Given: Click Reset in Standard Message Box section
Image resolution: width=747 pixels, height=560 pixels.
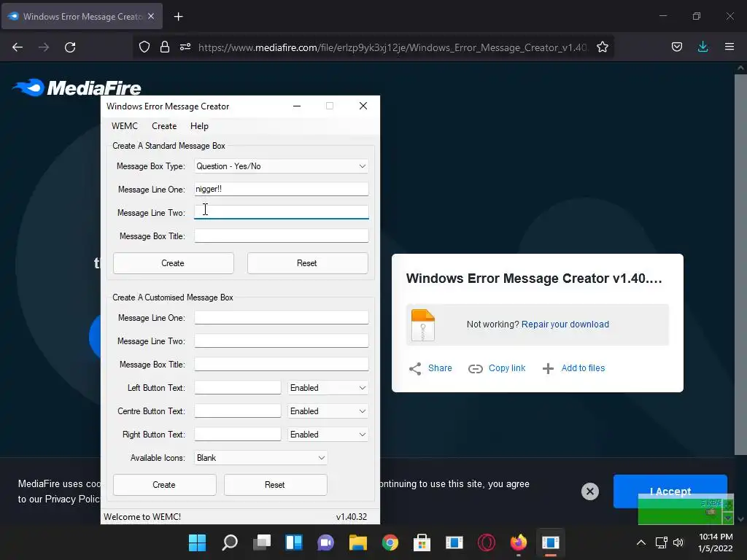Looking at the screenshot, I should click(x=307, y=263).
